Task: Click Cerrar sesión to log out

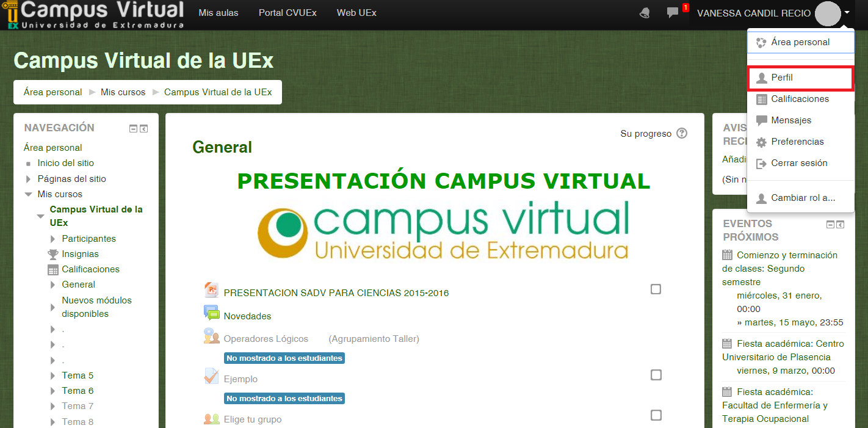Action: point(798,163)
